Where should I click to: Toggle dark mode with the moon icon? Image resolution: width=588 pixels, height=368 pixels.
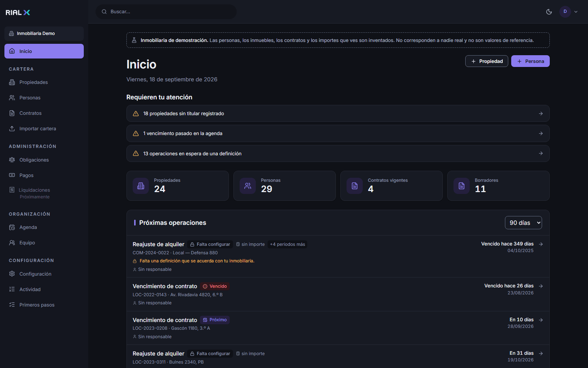click(549, 12)
